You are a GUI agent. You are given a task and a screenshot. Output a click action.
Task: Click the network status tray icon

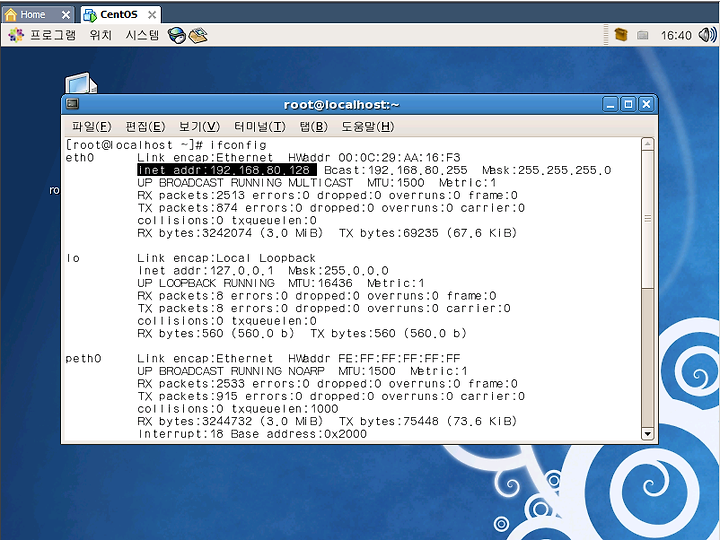pos(643,35)
